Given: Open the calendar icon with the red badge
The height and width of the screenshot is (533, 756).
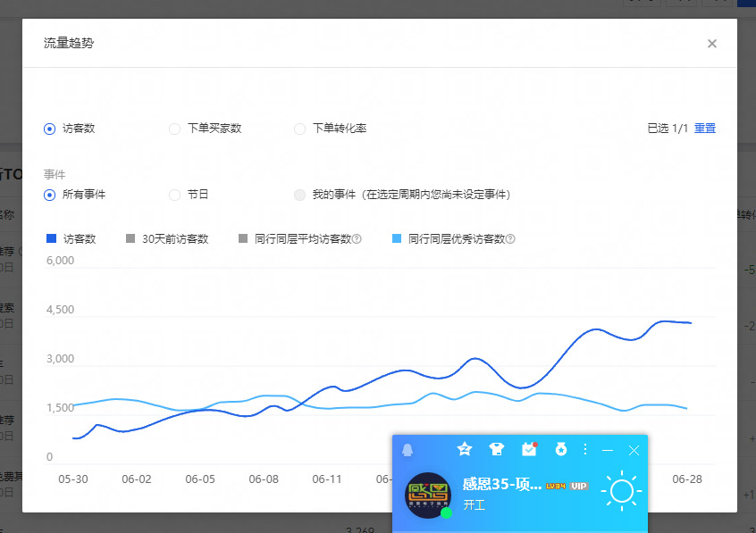Looking at the screenshot, I should click(x=528, y=450).
